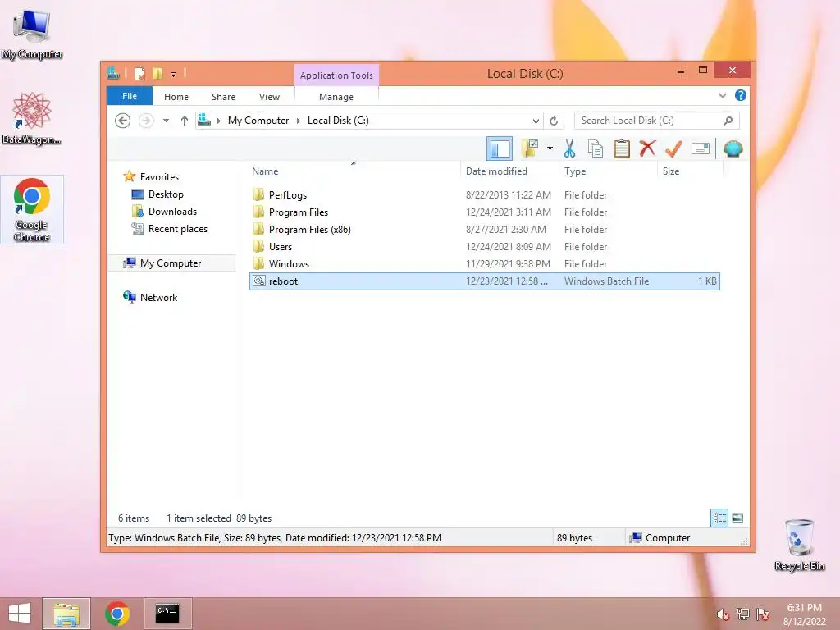Click the New Folder quick access icon
Viewport: 840px width, 630px height.
click(157, 73)
